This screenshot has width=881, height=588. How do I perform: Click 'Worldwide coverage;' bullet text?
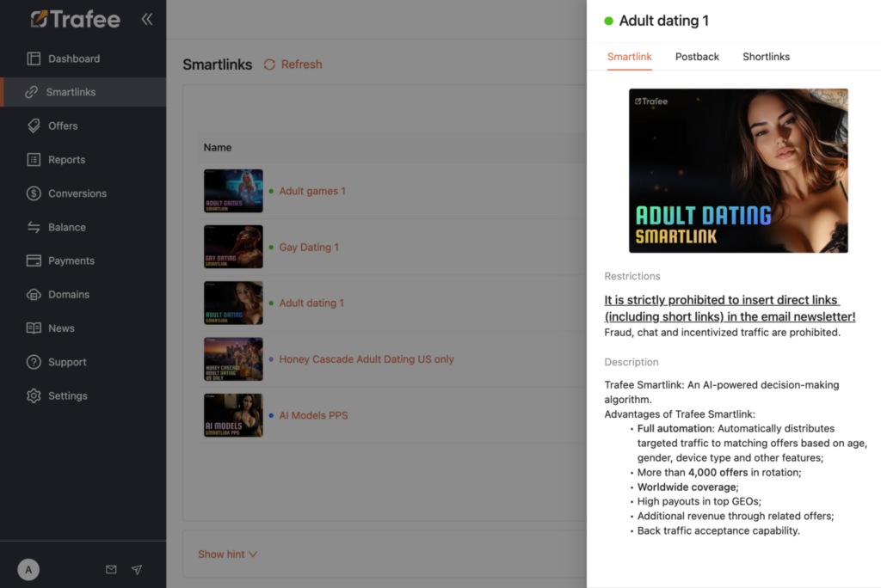(x=687, y=487)
